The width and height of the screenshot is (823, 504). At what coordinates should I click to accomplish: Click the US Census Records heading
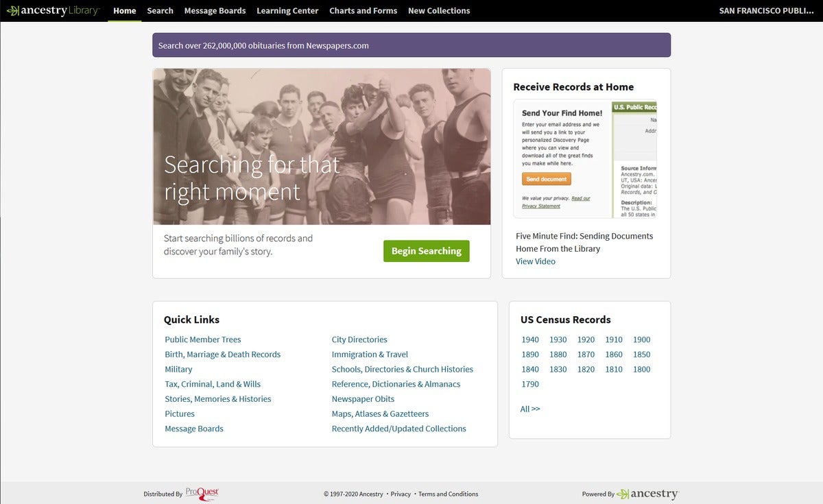point(566,320)
